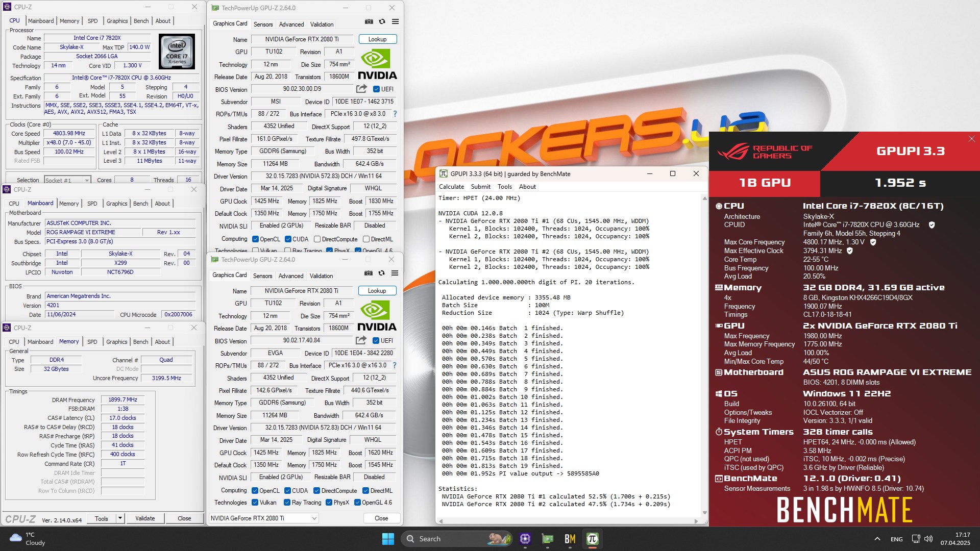The height and width of the screenshot is (551, 980).
Task: Click Close button in CPU-Z footer
Action: point(184,518)
